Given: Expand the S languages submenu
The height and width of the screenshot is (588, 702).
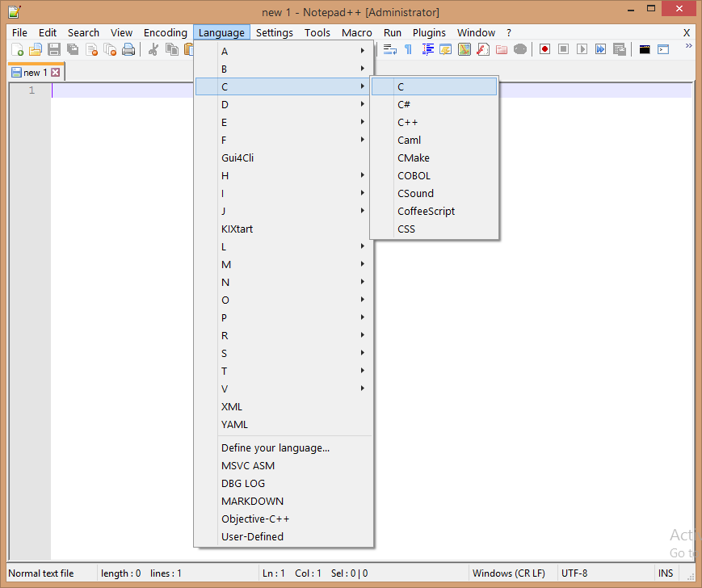Looking at the screenshot, I should coord(284,353).
